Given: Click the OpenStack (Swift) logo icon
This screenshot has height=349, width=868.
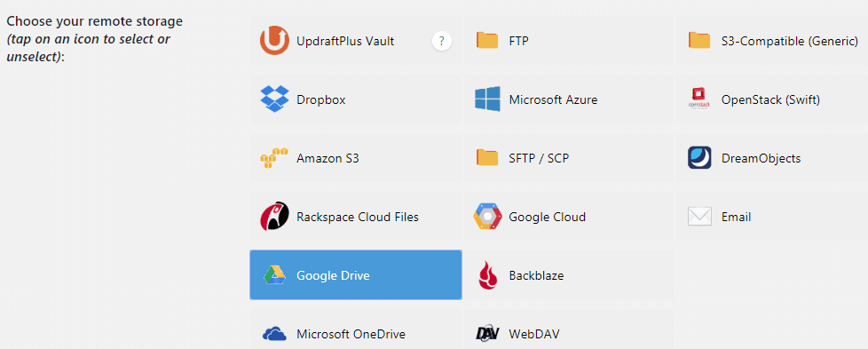Looking at the screenshot, I should point(699,99).
